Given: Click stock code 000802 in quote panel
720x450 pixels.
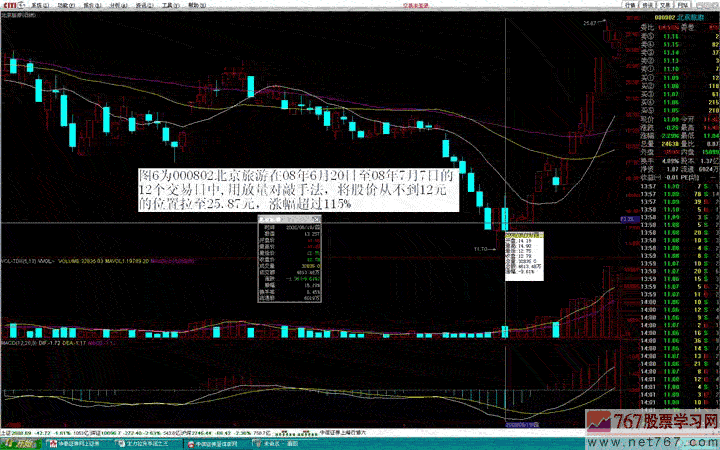Looking at the screenshot, I should tap(664, 17).
